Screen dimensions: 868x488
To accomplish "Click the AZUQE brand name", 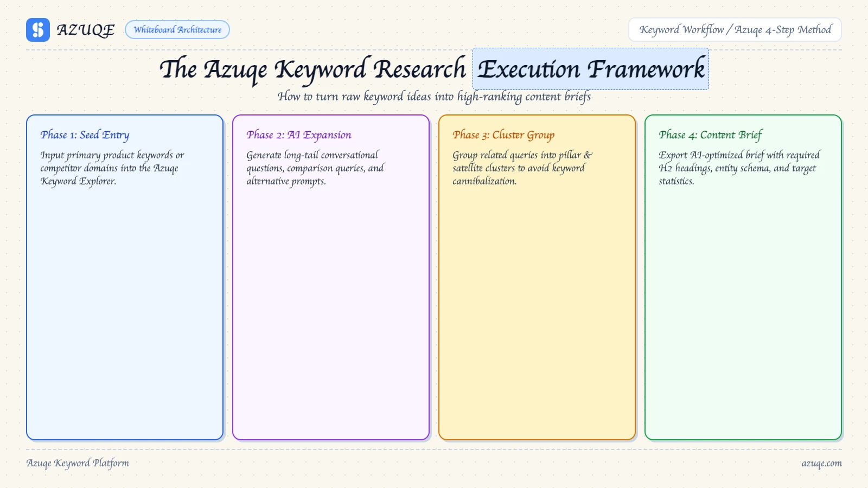I will pos(86,30).
